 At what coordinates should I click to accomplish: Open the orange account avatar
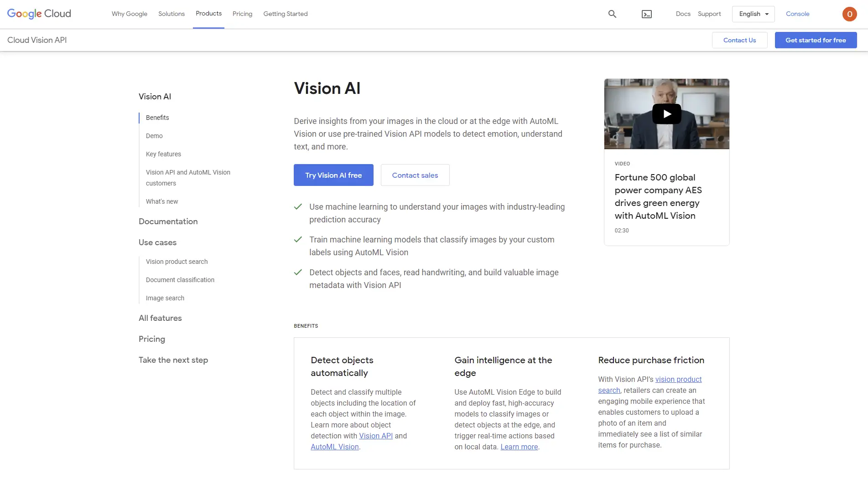point(849,14)
